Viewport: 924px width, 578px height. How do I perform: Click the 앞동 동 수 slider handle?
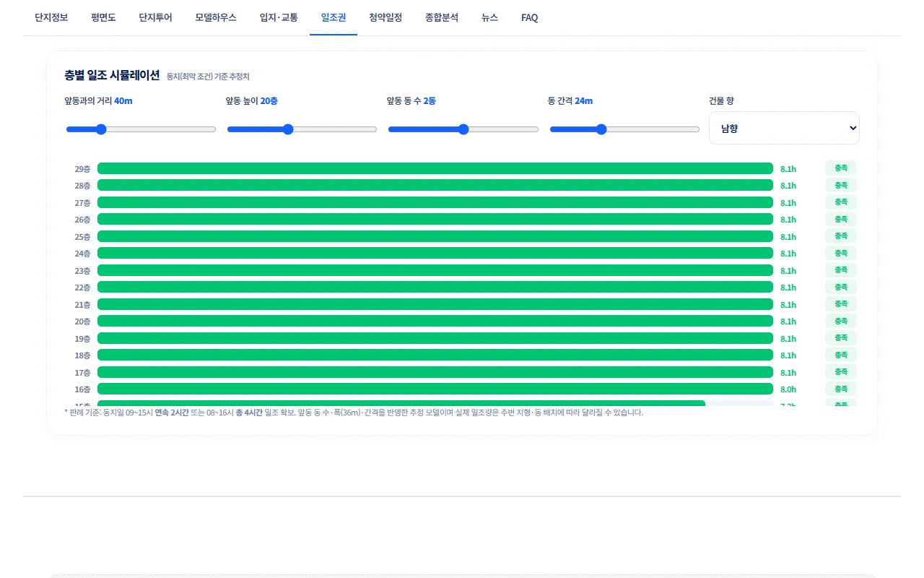click(x=463, y=129)
